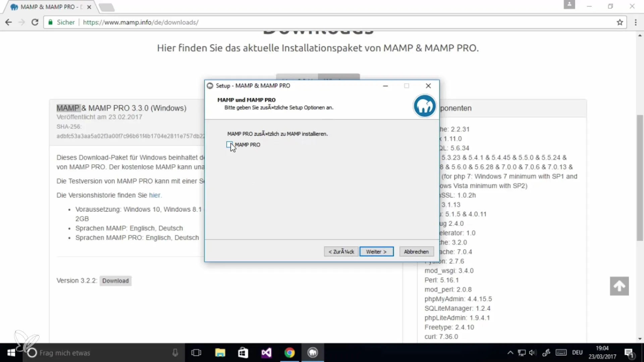Click 'Perl: 5.16.1' in components list
Image resolution: width=644 pixels, height=362 pixels.
[x=441, y=280]
